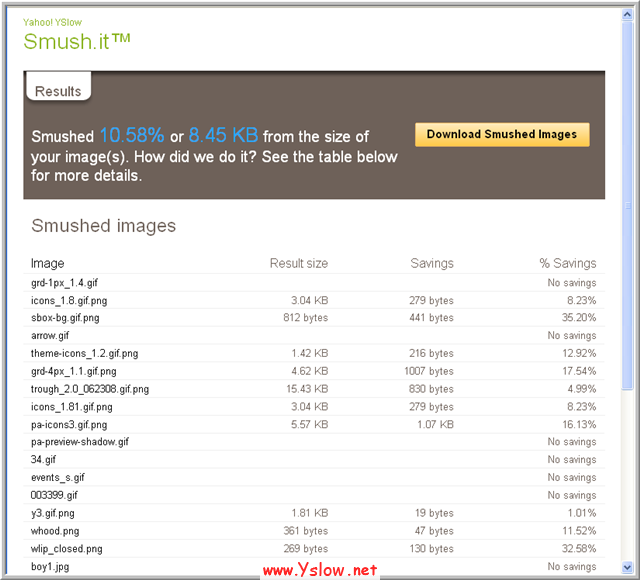Select the % Savings column header

click(x=568, y=263)
